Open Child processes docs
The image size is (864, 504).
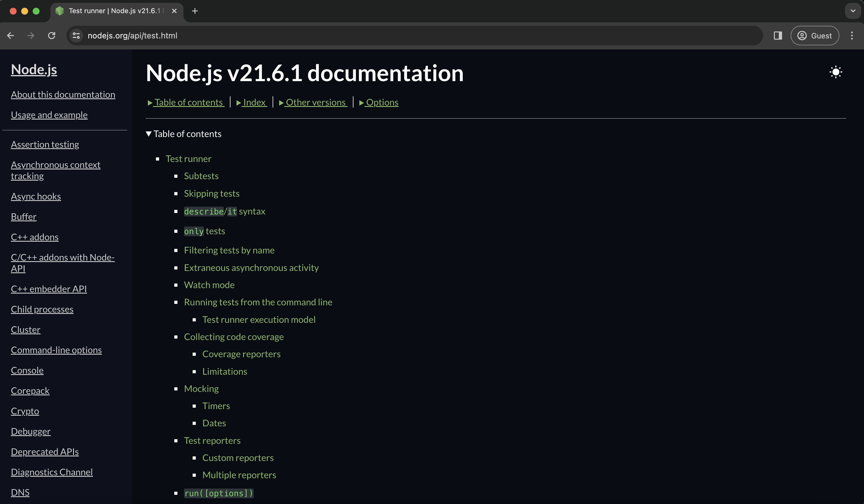(x=42, y=309)
